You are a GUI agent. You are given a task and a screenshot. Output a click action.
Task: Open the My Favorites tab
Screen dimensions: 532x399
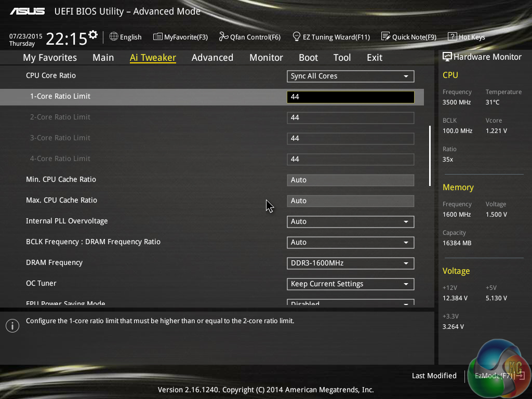click(50, 58)
